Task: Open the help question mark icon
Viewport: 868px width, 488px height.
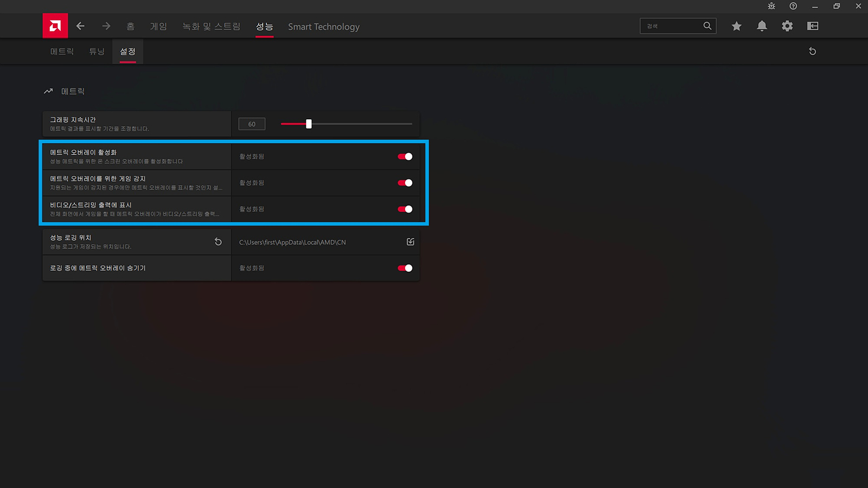Action: point(793,6)
